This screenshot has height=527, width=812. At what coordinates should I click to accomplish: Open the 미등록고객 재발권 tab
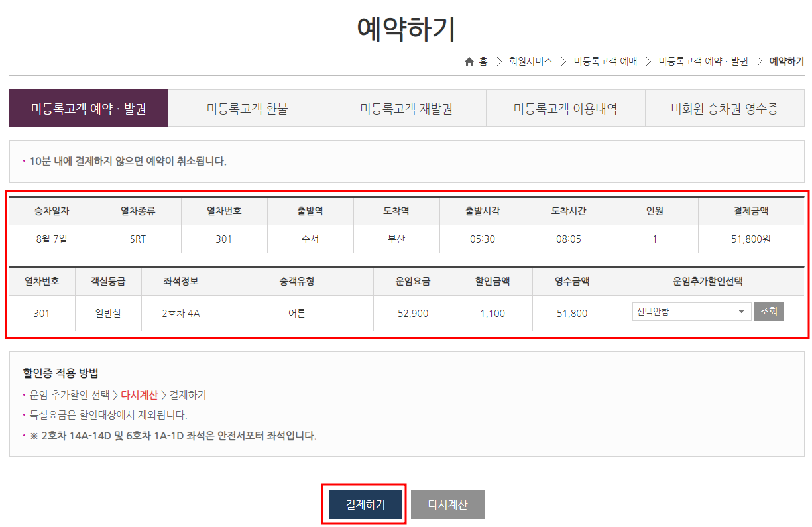click(x=406, y=107)
